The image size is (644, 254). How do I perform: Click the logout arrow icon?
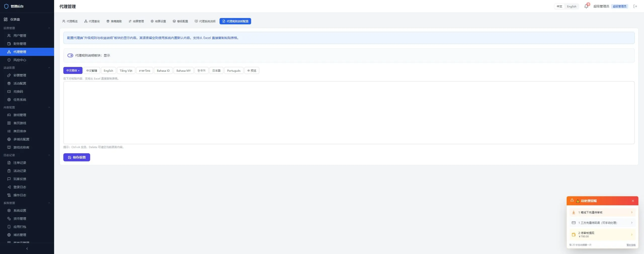click(635, 6)
